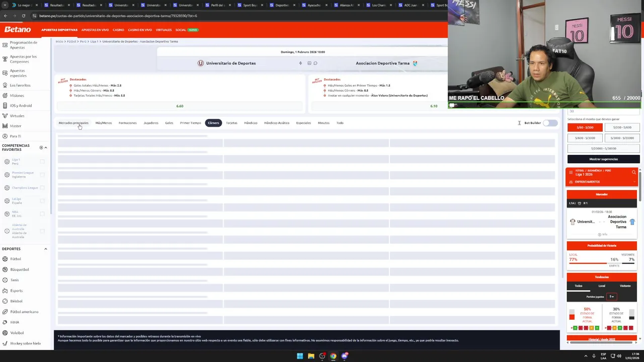
Task: Switch to the Hándicap Asiático tab
Action: 277,123
